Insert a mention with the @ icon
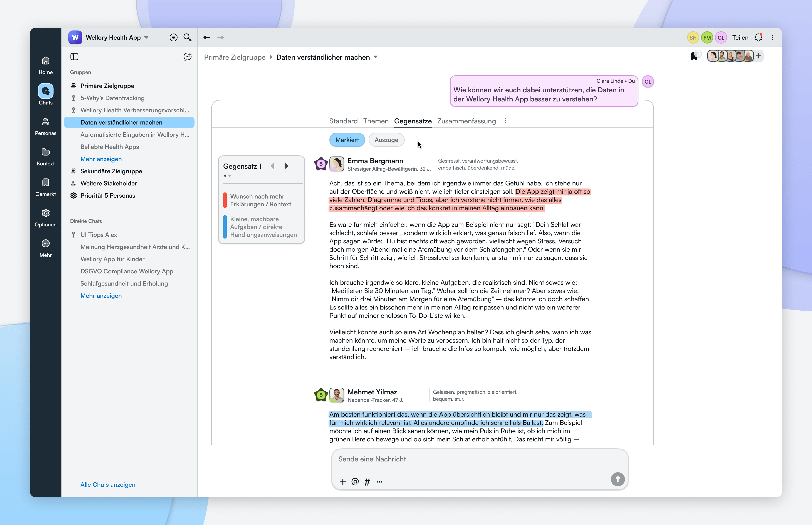This screenshot has height=525, width=812. (x=355, y=482)
